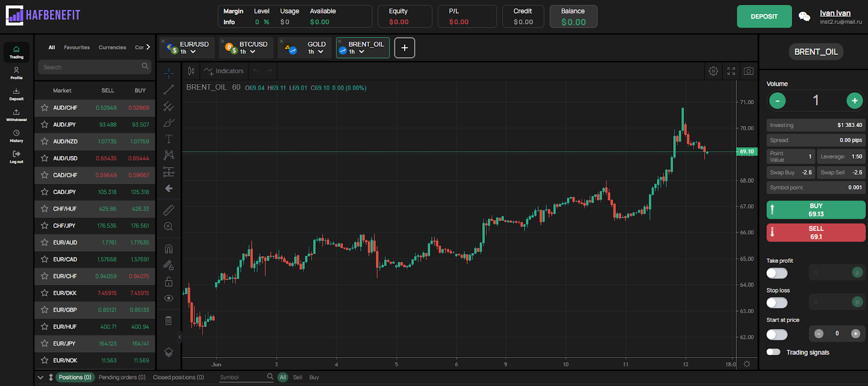
Task: Add a new chart tab
Action: click(x=404, y=48)
